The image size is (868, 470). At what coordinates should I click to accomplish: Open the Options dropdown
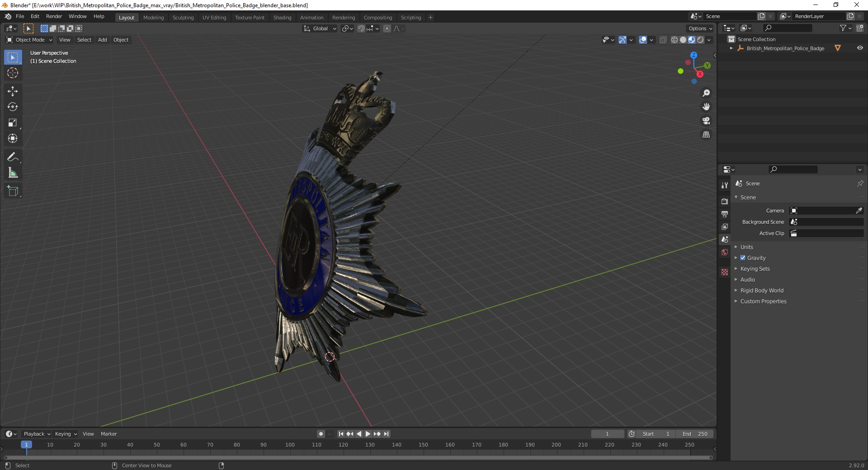coord(700,28)
